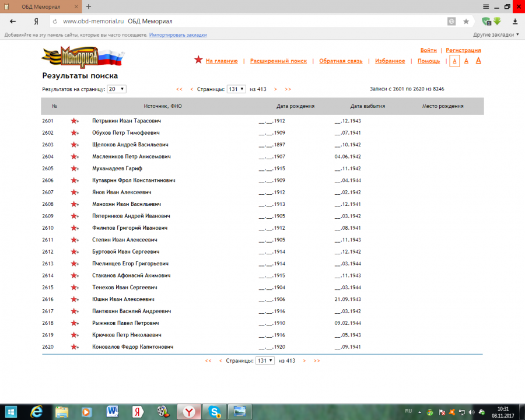Viewport: 525px width, 420px height.
Task: Open browser downloads arrow icon
Action: [514, 21]
